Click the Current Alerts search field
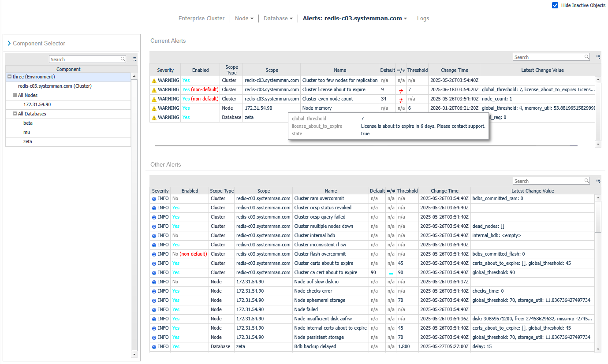608x364 pixels. point(548,57)
